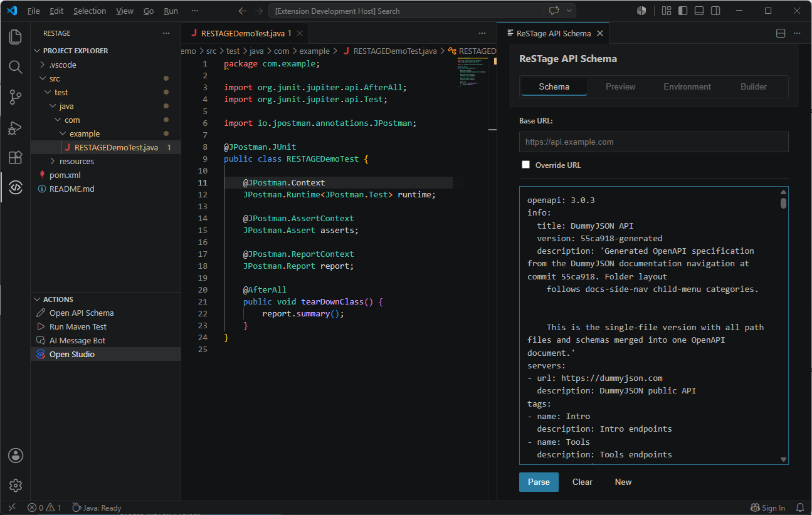Switch to the Builder tab
The height and width of the screenshot is (515, 812).
click(754, 86)
